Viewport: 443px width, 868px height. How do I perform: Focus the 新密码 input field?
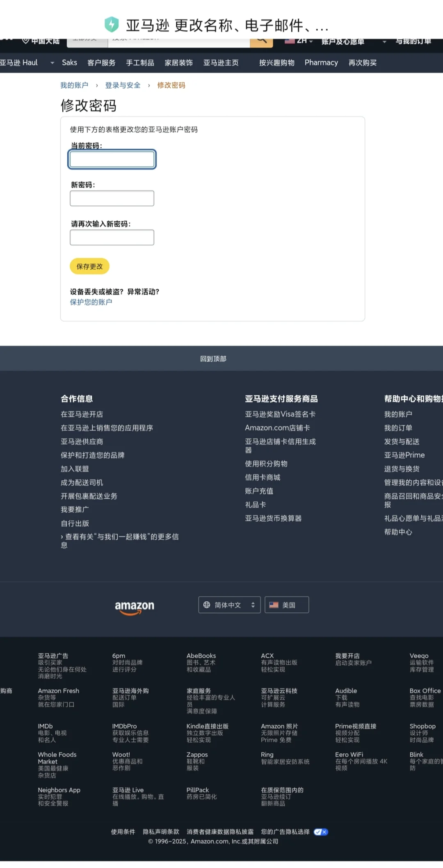112,198
